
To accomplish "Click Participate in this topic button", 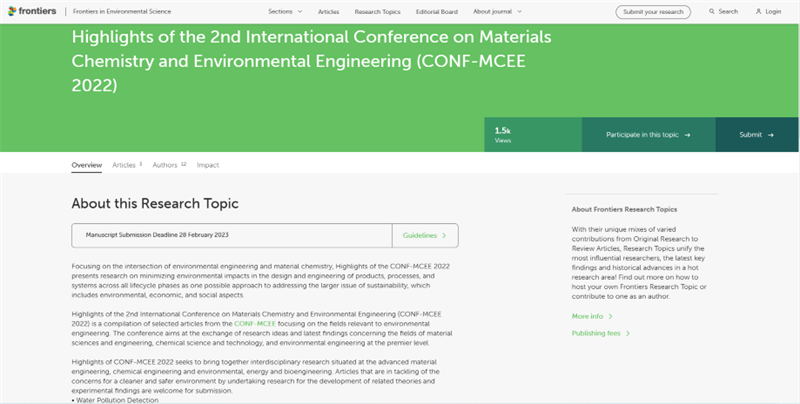I will coord(648,135).
